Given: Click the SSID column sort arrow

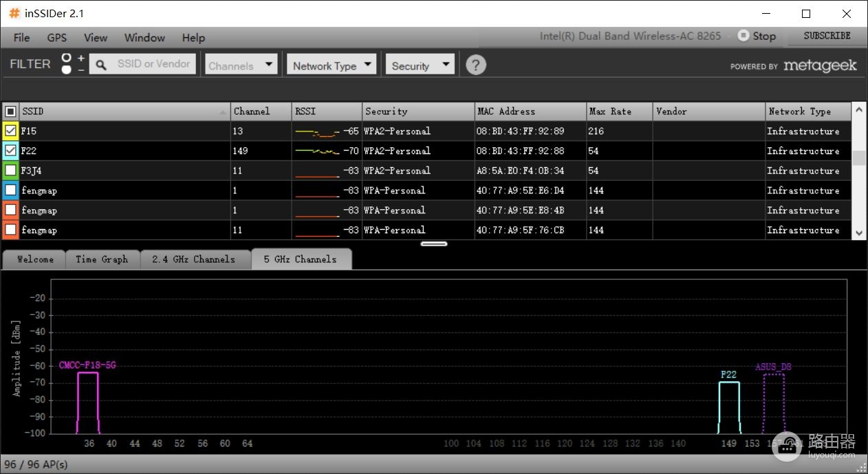Looking at the screenshot, I should (x=223, y=112).
